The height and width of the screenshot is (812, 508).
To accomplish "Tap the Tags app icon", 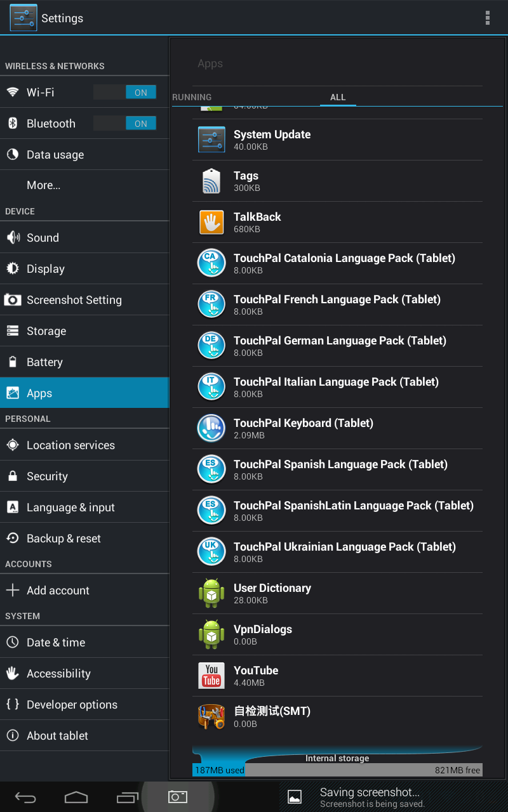I will pos(211,181).
